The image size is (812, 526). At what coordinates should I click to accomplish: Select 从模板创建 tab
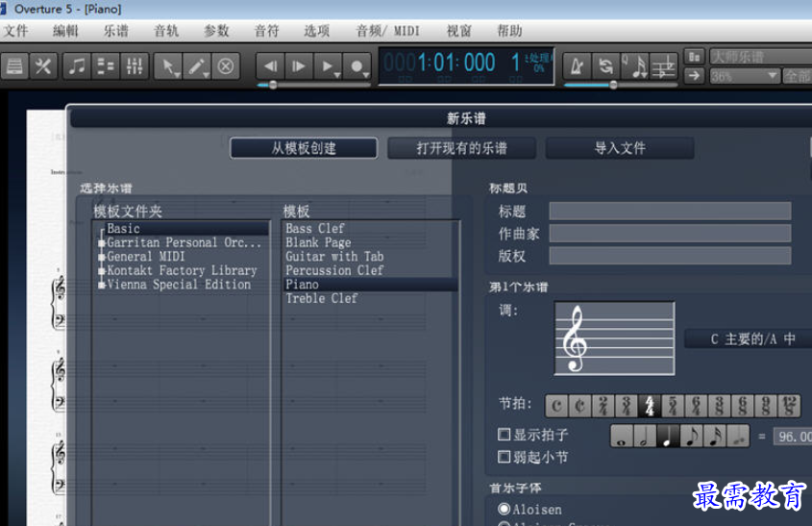(x=304, y=148)
